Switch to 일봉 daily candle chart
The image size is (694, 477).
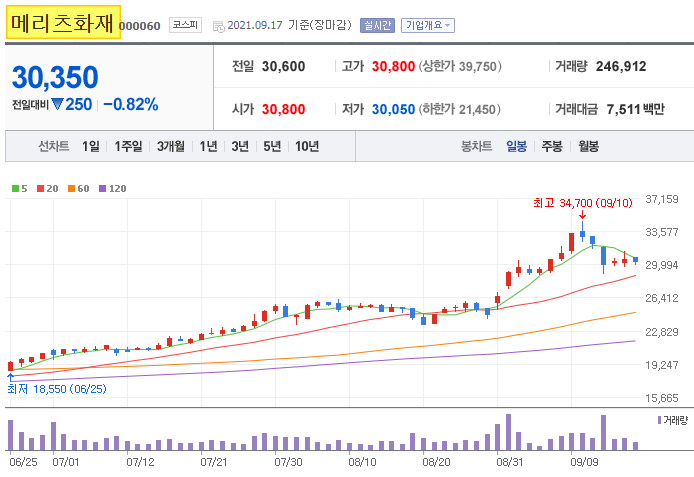tap(517, 146)
